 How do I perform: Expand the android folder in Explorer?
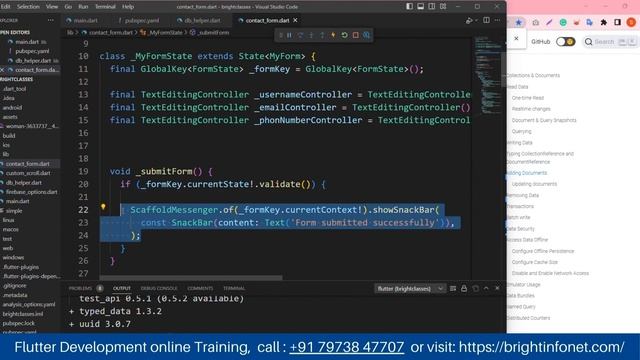point(12,108)
